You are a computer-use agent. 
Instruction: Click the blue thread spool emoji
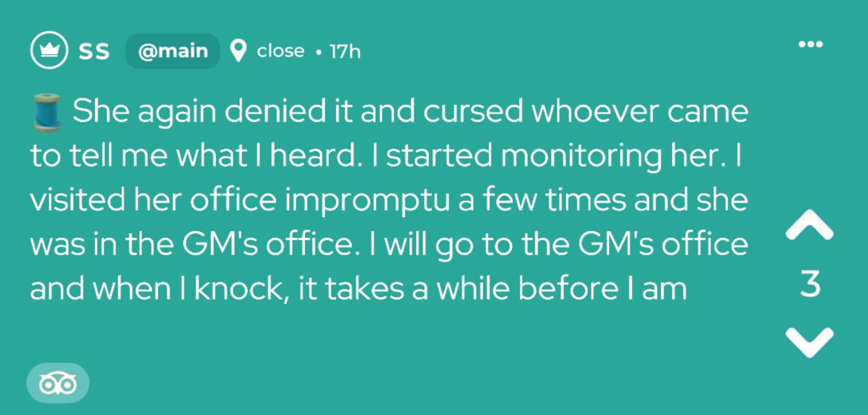47,113
